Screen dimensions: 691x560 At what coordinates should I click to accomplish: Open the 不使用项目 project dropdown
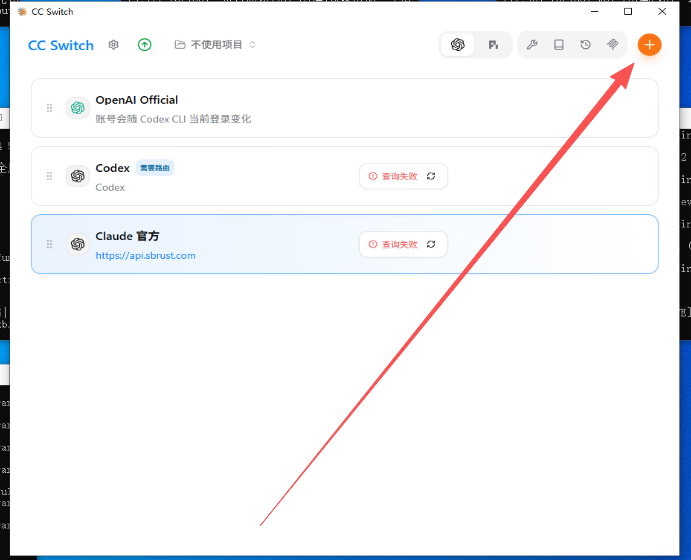(215, 45)
